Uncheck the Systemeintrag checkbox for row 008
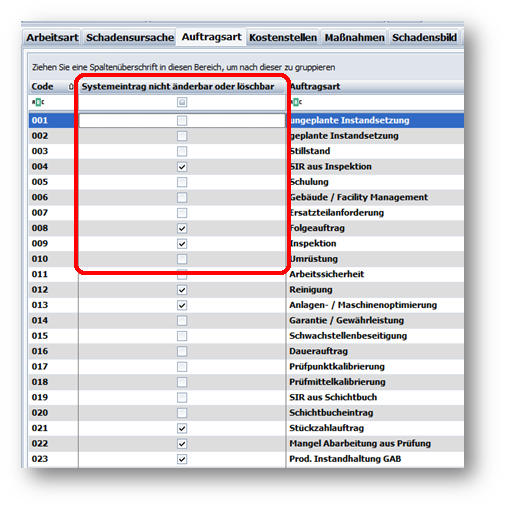The image size is (506, 510). pyautogui.click(x=182, y=228)
